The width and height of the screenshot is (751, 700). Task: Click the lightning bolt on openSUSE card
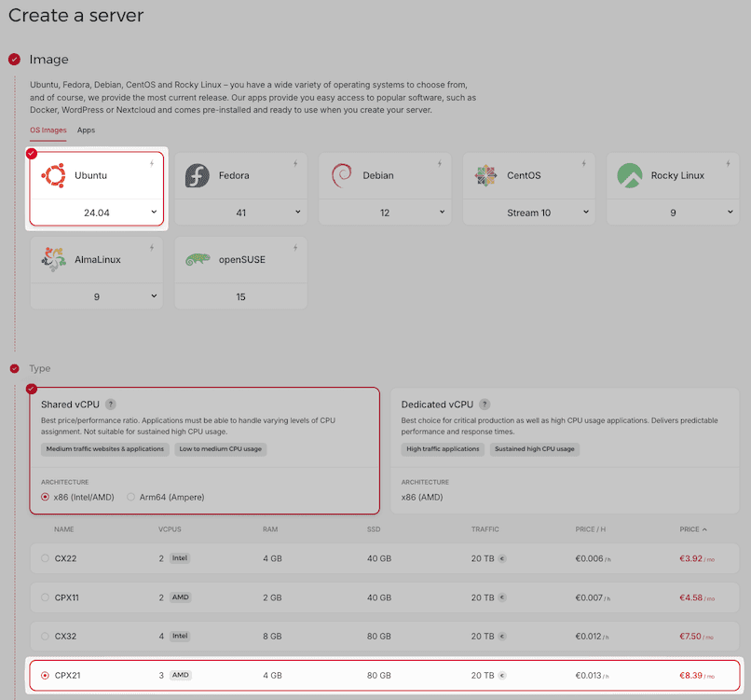point(295,248)
